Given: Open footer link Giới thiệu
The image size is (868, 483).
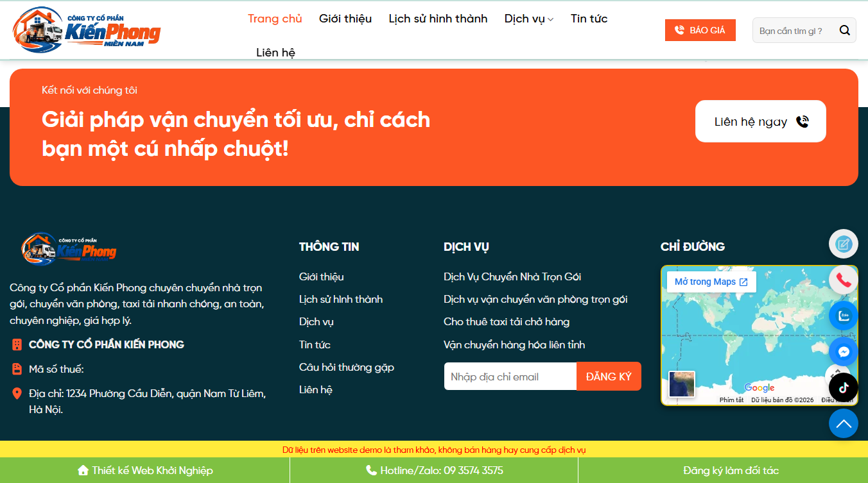Looking at the screenshot, I should (322, 277).
